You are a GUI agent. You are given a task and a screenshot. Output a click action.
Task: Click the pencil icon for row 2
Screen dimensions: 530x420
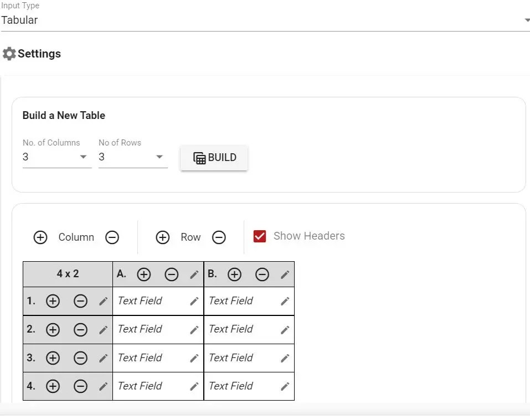tap(103, 329)
